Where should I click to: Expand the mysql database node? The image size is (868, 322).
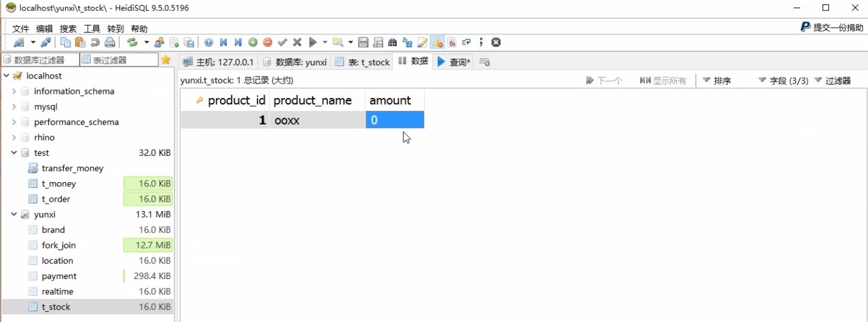click(x=14, y=107)
